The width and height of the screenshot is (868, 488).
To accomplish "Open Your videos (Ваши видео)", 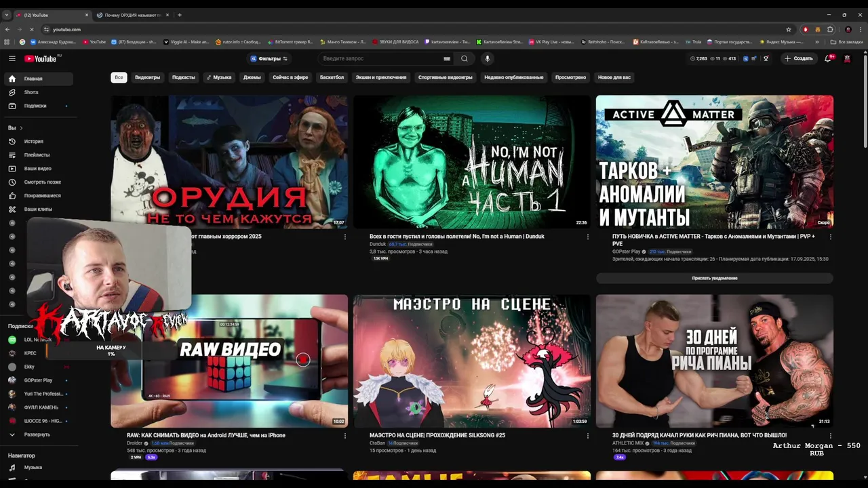I will point(37,168).
